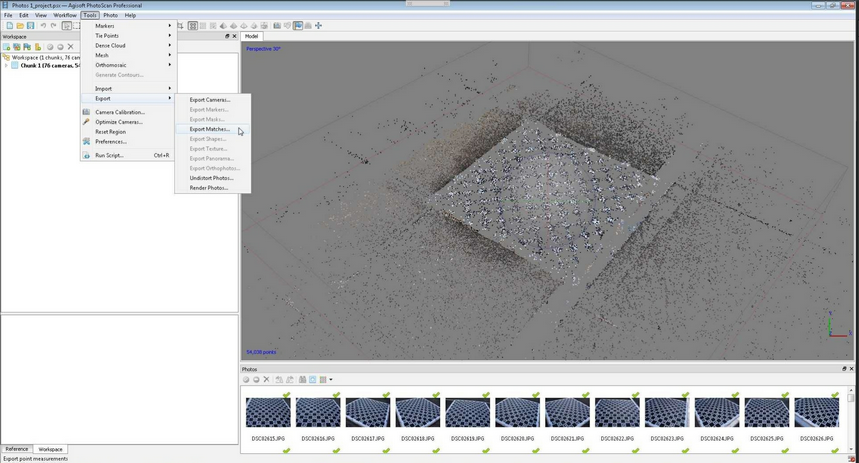Show point cloud view mode icon
The height and width of the screenshot is (463, 859).
(x=193, y=26)
